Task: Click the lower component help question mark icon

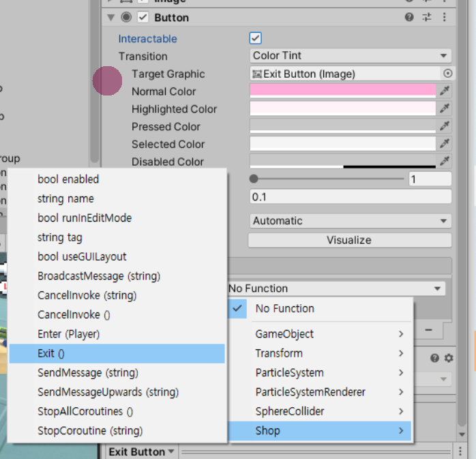Action: 434,358
